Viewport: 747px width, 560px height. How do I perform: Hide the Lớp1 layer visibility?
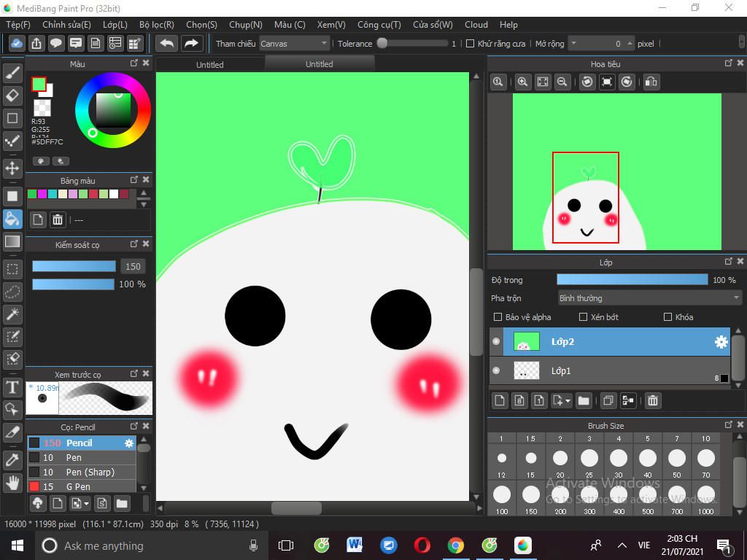point(497,371)
